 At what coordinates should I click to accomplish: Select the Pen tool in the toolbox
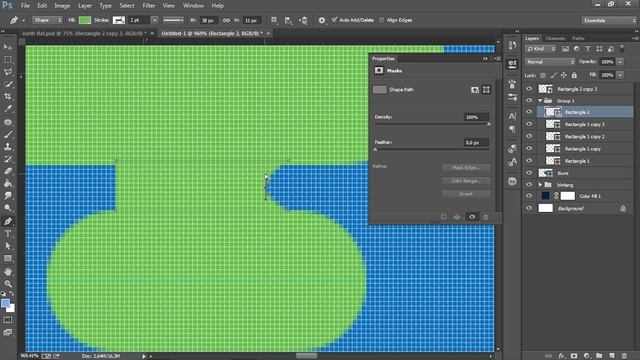(8, 221)
